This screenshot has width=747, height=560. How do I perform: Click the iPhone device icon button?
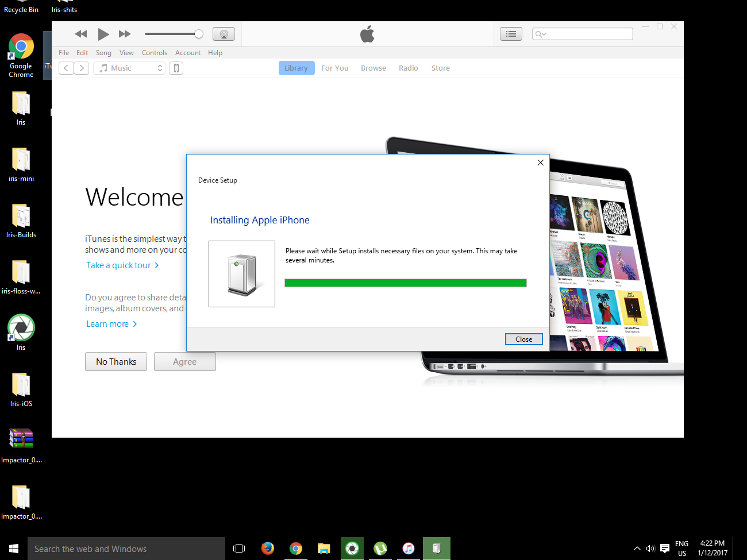coord(176,68)
